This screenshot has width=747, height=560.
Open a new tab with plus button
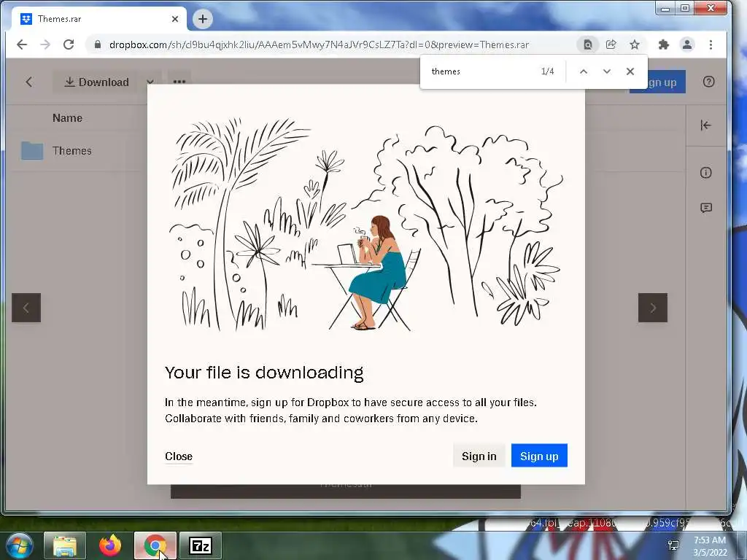[x=203, y=19]
